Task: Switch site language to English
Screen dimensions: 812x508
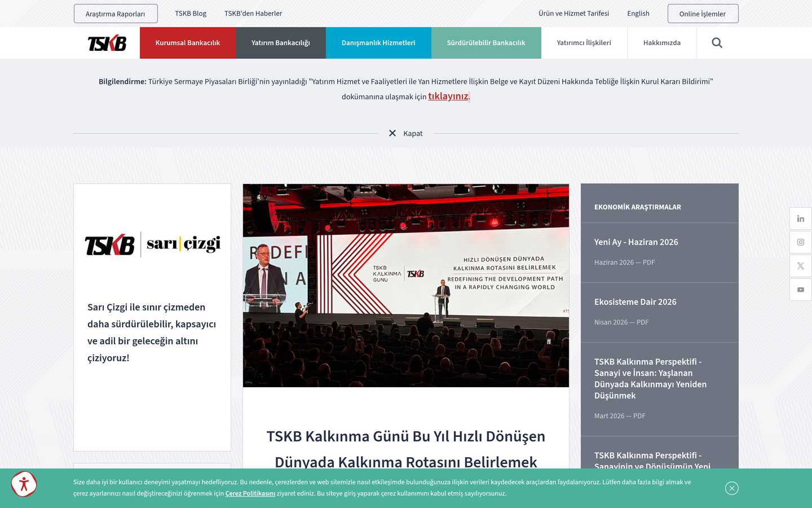Action: pos(638,14)
